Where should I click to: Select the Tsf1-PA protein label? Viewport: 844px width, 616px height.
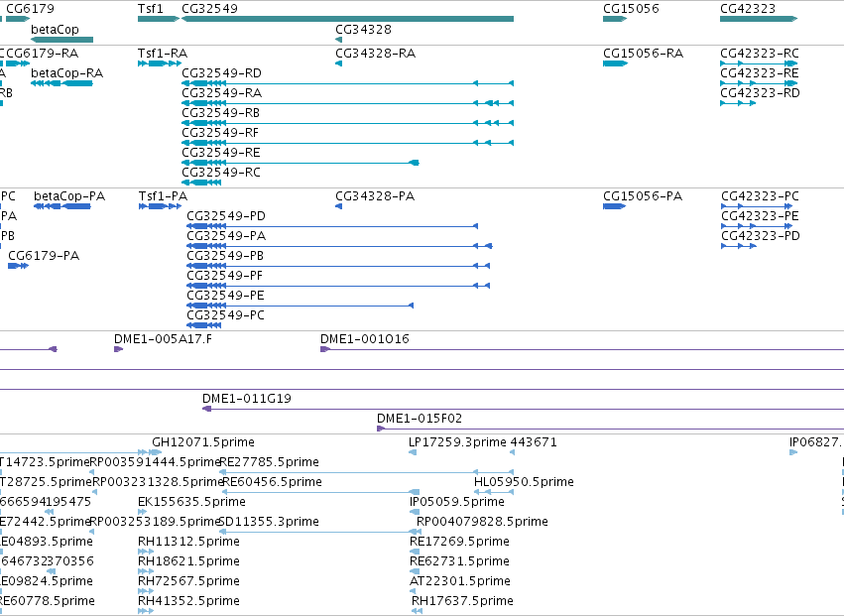163,196
